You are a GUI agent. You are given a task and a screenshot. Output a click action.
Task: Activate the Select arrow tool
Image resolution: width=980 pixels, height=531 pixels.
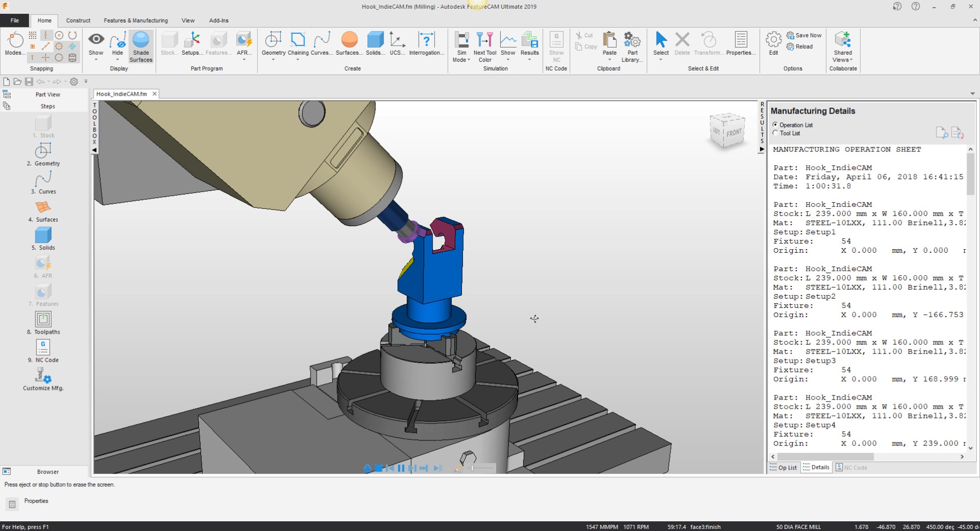pos(661,43)
